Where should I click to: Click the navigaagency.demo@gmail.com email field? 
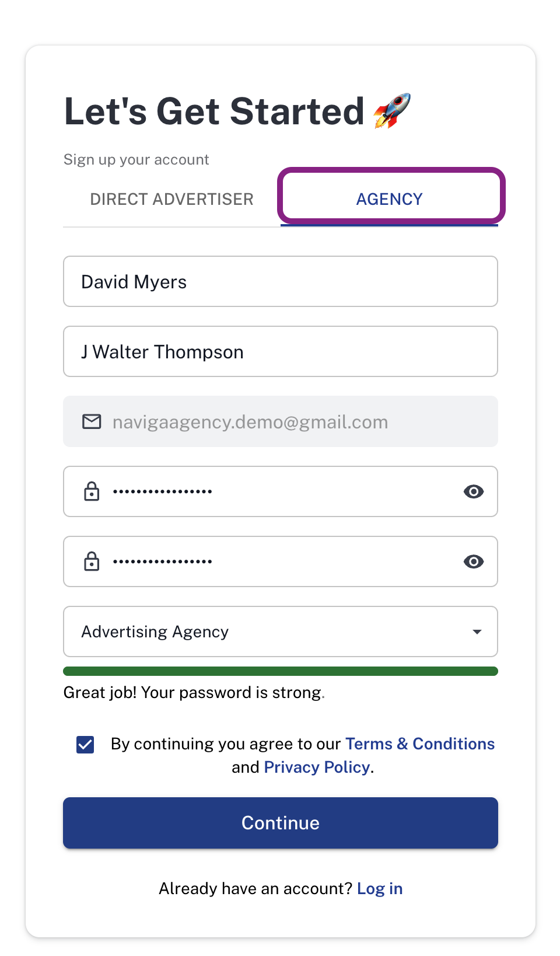click(280, 421)
